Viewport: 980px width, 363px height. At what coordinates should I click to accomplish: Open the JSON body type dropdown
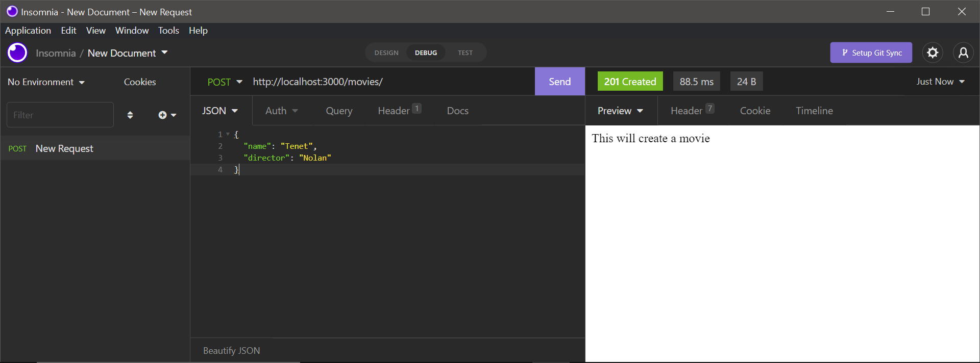pyautogui.click(x=220, y=111)
